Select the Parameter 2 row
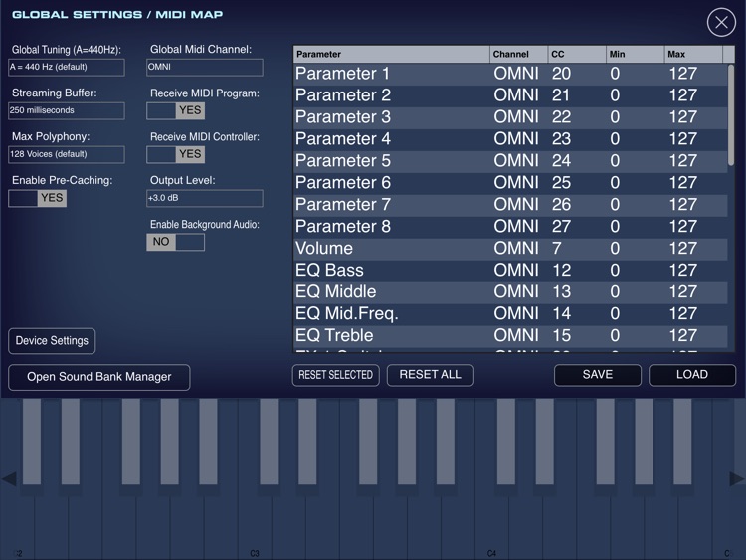This screenshot has width=746, height=560. pyautogui.click(x=510, y=95)
